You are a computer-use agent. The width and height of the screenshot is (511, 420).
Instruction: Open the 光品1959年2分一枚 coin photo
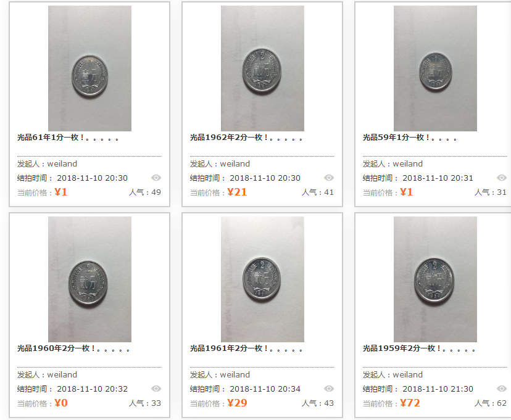click(435, 279)
